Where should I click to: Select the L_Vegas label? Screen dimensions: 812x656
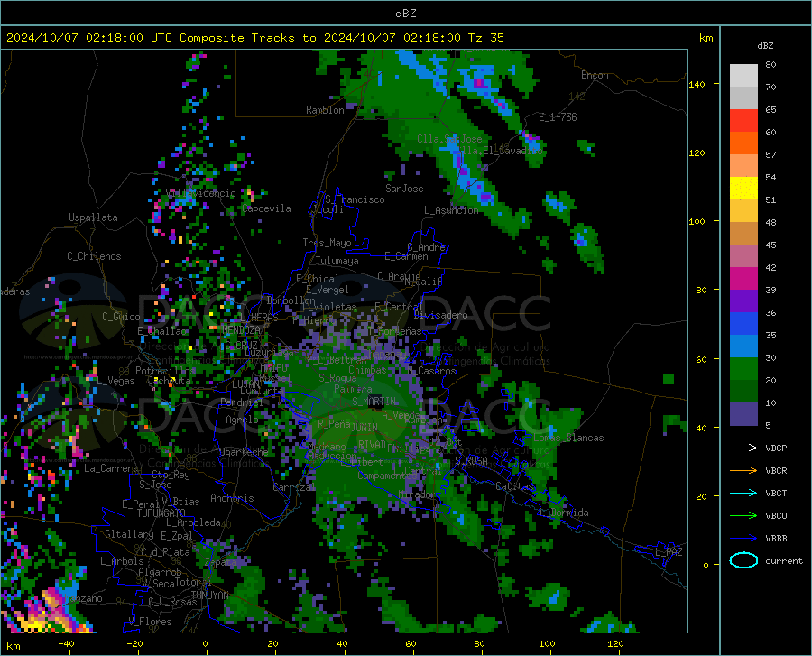[x=115, y=381]
